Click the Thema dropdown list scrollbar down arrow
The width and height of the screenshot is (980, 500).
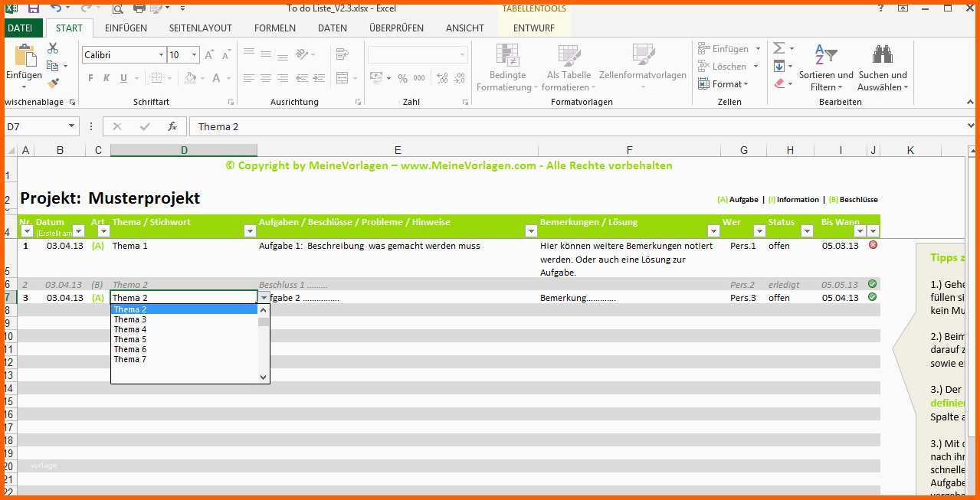point(264,377)
